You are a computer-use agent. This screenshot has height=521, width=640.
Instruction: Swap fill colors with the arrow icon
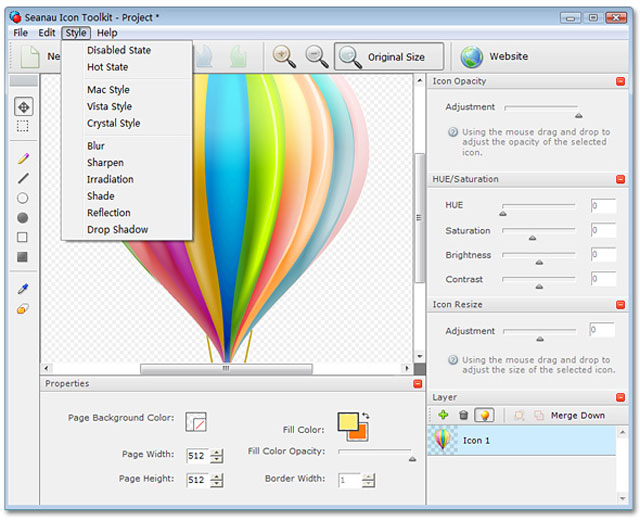coord(366,416)
